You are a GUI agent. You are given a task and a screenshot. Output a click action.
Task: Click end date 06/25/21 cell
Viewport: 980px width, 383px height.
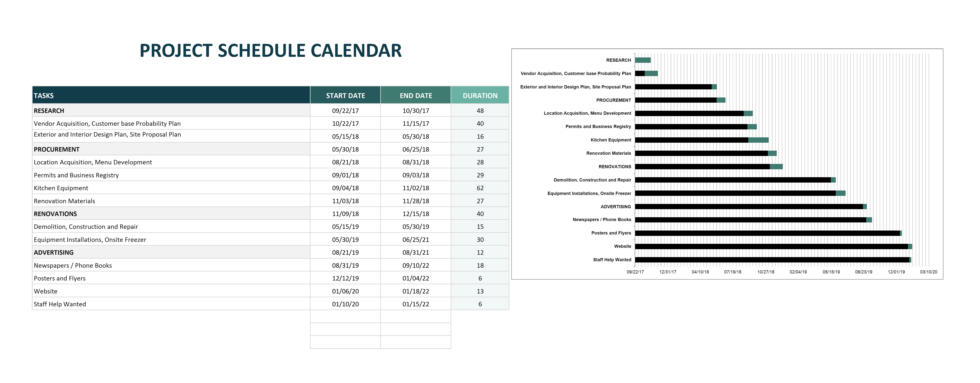(415, 239)
